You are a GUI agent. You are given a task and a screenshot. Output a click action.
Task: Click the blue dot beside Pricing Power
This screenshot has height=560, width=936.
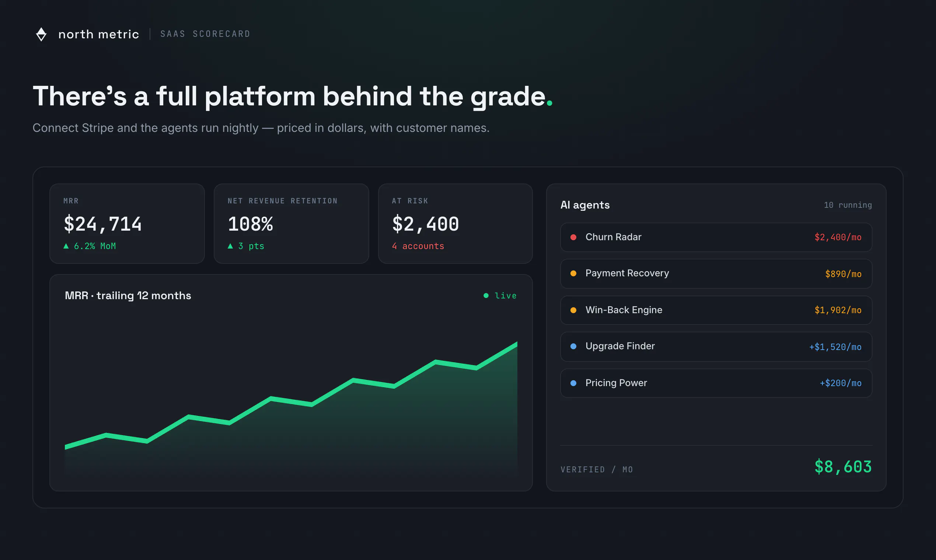(573, 383)
